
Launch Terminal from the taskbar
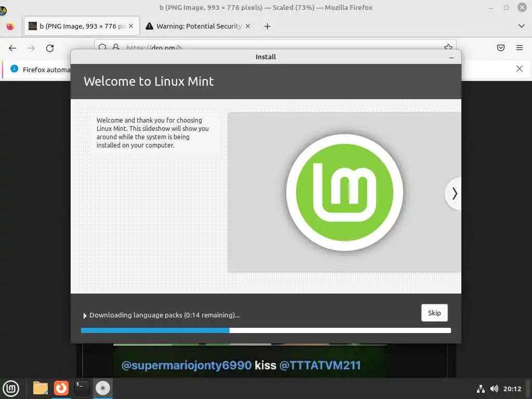click(82, 388)
